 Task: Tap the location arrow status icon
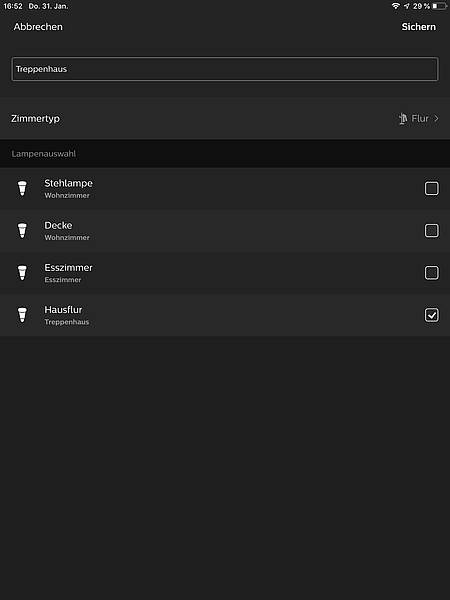[x=406, y=6]
